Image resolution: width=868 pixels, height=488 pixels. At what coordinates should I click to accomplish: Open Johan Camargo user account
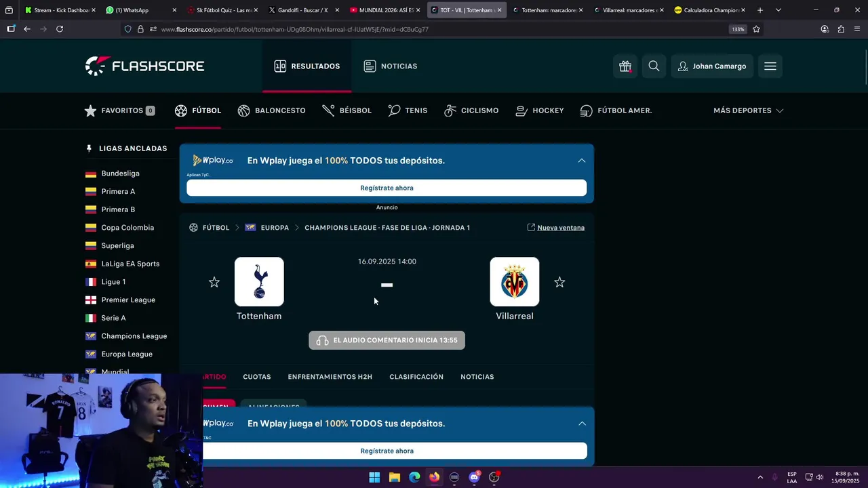(712, 66)
